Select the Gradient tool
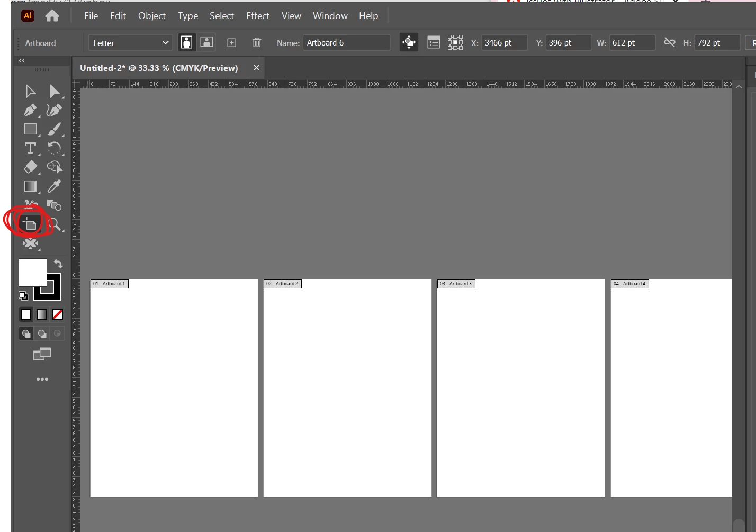The image size is (756, 532). tap(30, 186)
